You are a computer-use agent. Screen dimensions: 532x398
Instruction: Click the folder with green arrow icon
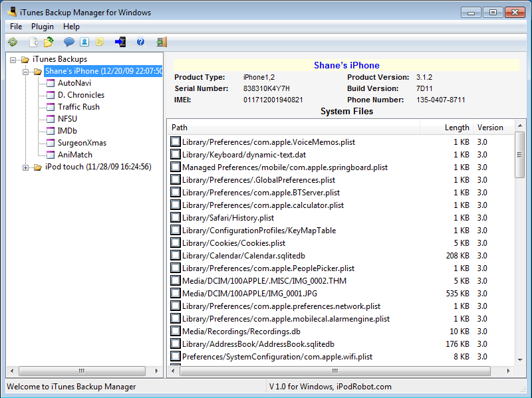pos(49,42)
